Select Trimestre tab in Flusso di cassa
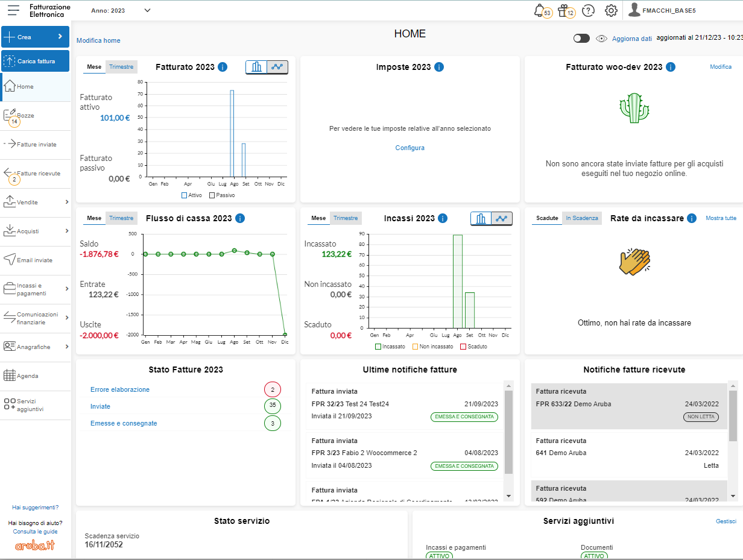Viewport: 743px width, 560px height. point(121,218)
